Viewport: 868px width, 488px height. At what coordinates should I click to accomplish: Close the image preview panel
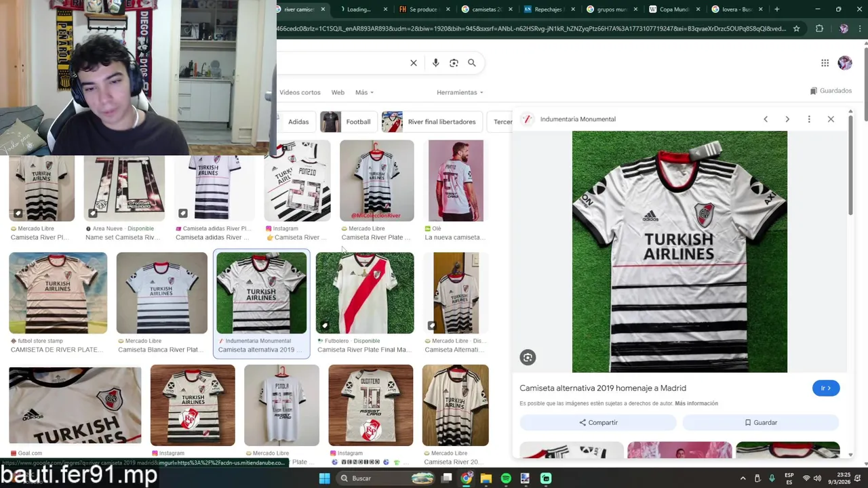click(831, 119)
